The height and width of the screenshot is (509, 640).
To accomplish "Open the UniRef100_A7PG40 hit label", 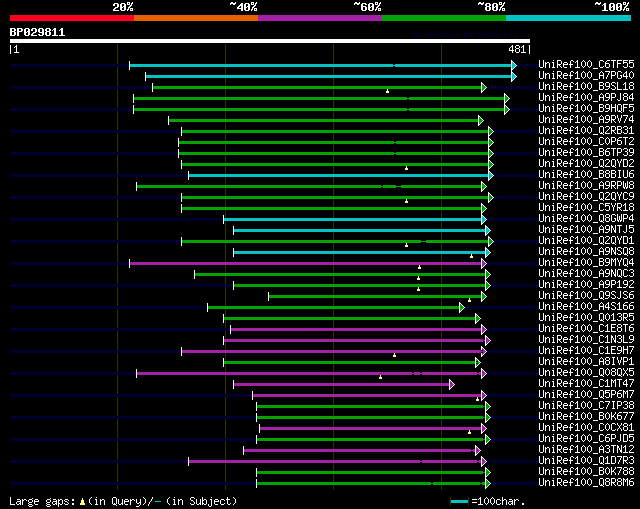I will [586, 75].
